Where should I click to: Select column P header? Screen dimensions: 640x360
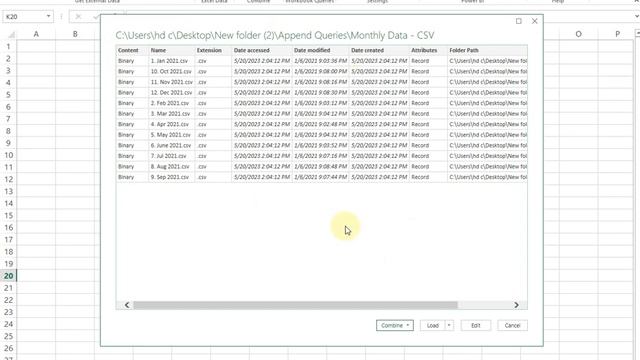[x=617, y=34]
